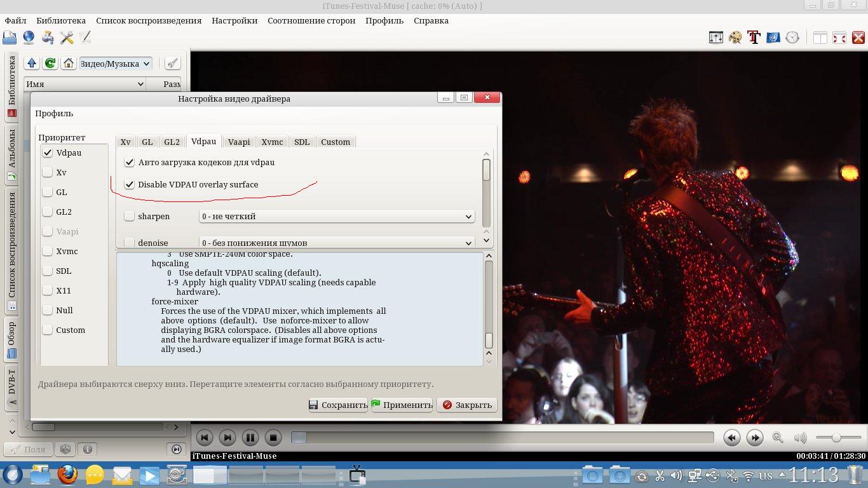The height and width of the screenshot is (488, 868).
Task: Go up one folder with blue arrow
Action: click(32, 64)
